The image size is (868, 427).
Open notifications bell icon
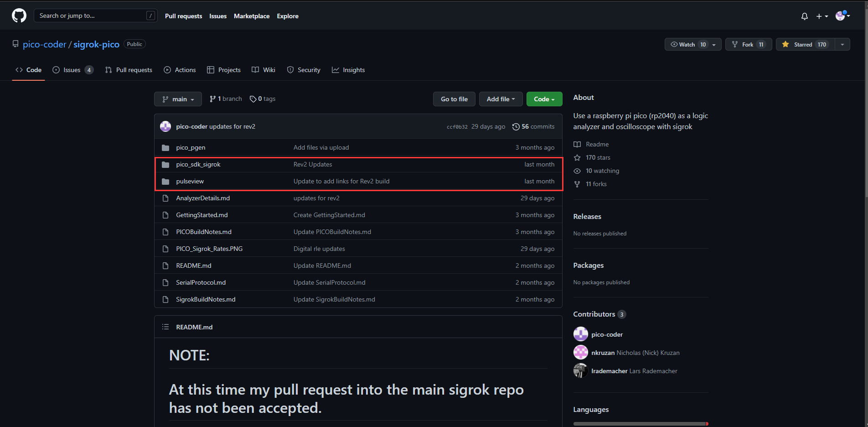click(805, 16)
